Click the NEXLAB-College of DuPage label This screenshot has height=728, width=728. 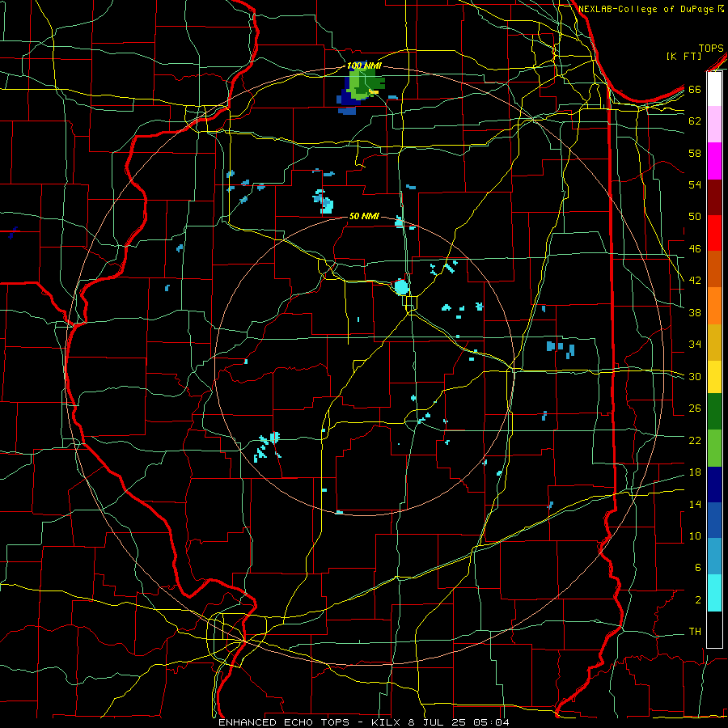tap(646, 9)
